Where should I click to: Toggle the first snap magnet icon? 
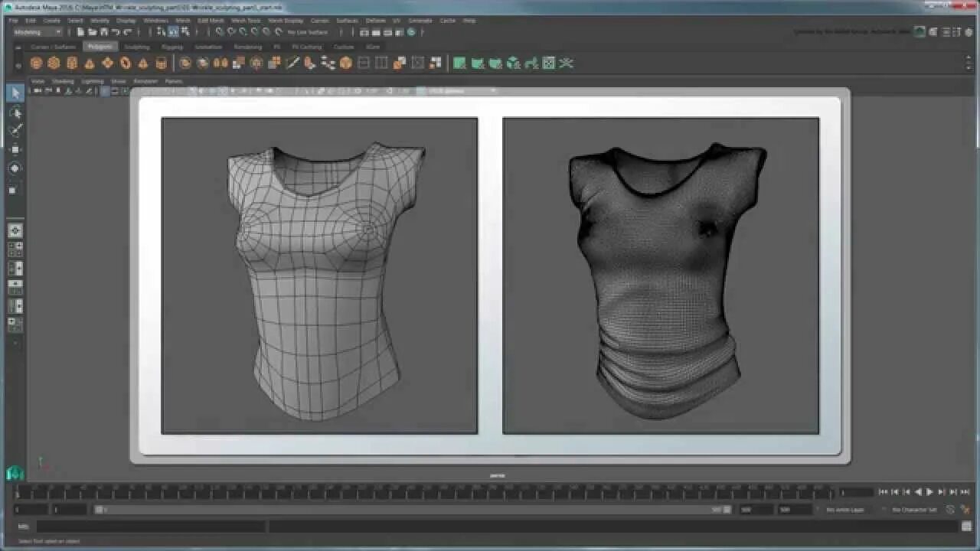pyautogui.click(x=219, y=32)
